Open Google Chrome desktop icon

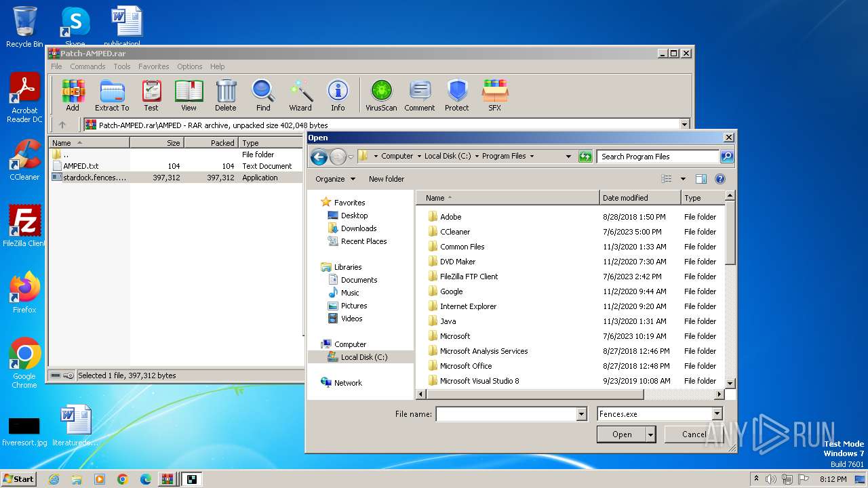point(24,363)
